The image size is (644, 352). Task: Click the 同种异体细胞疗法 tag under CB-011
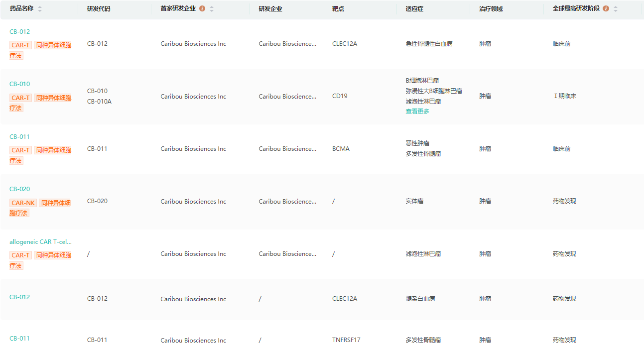[53, 150]
